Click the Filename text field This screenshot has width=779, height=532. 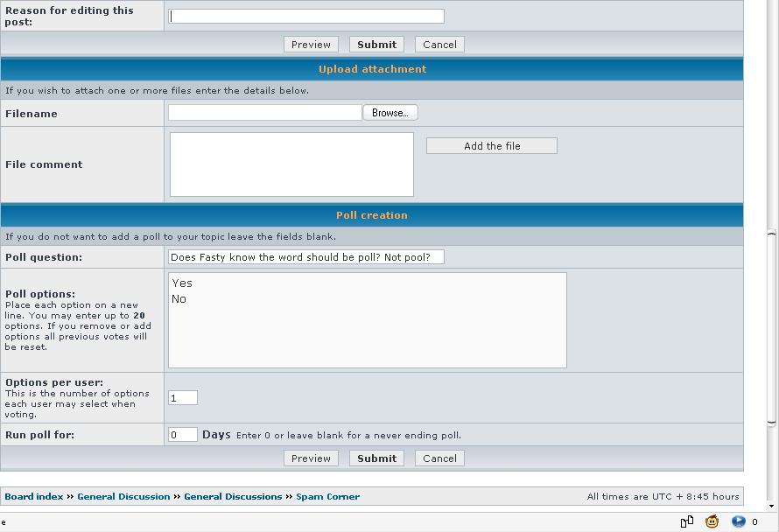pos(264,113)
